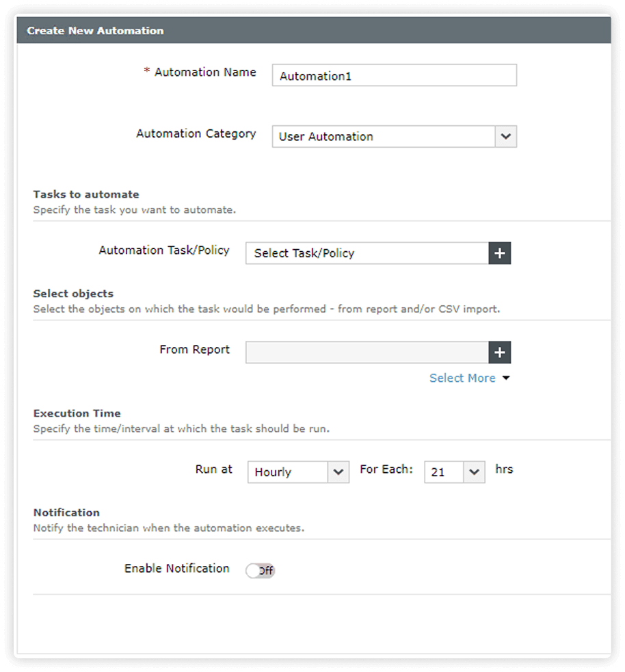Open the User Automation category combo box

pyautogui.click(x=383, y=136)
